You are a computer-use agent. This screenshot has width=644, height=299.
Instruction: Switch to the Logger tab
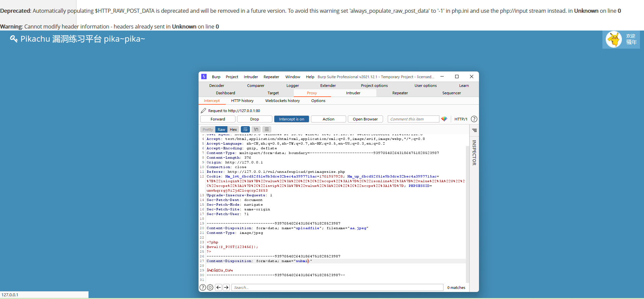pyautogui.click(x=292, y=86)
